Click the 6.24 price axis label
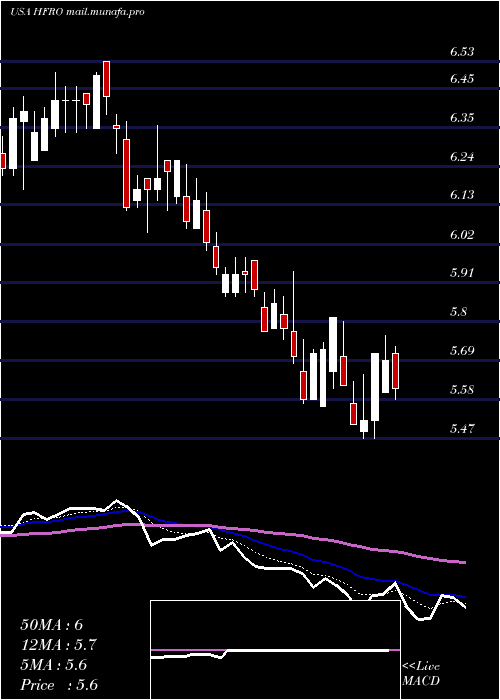The width and height of the screenshot is (500, 700). (462, 157)
